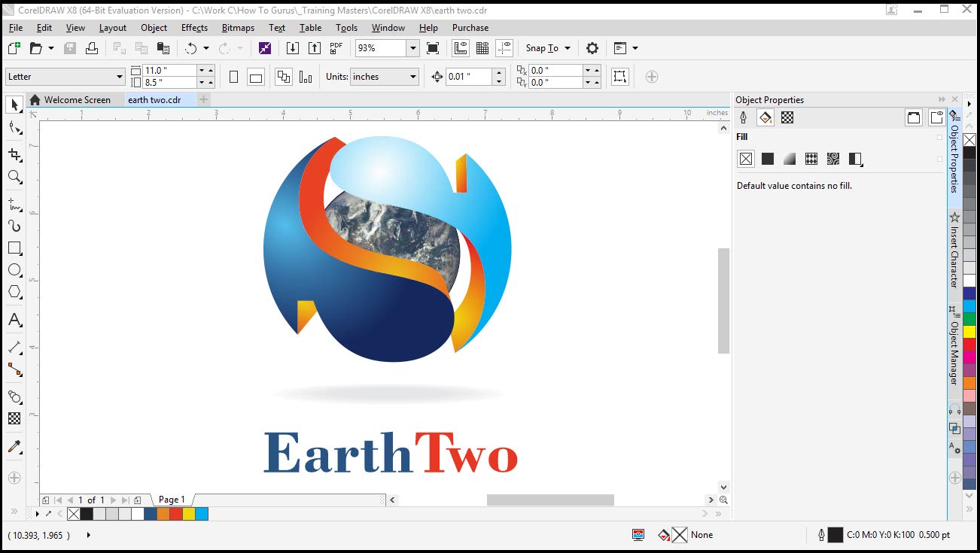Open the Purchase menu item
The height and width of the screenshot is (553, 980).
[x=470, y=28]
